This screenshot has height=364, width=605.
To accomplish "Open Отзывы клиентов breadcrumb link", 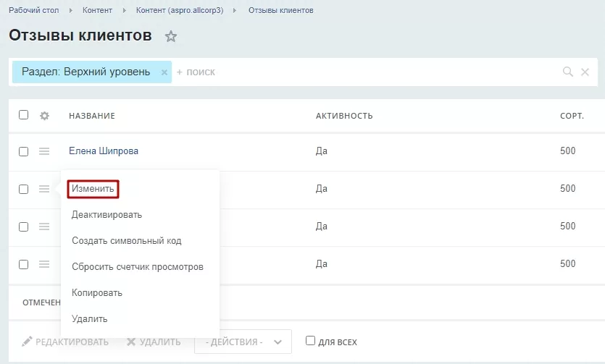I will click(281, 10).
